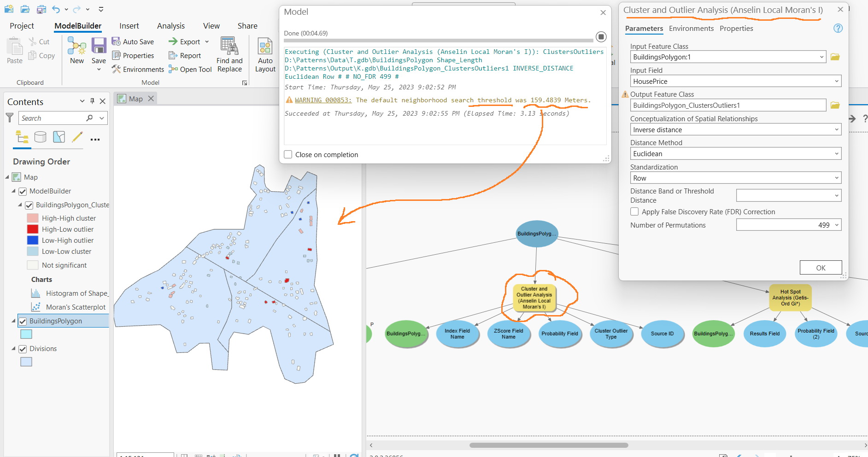The image size is (868, 457).
Task: Click the New model icon
Action: click(x=76, y=46)
